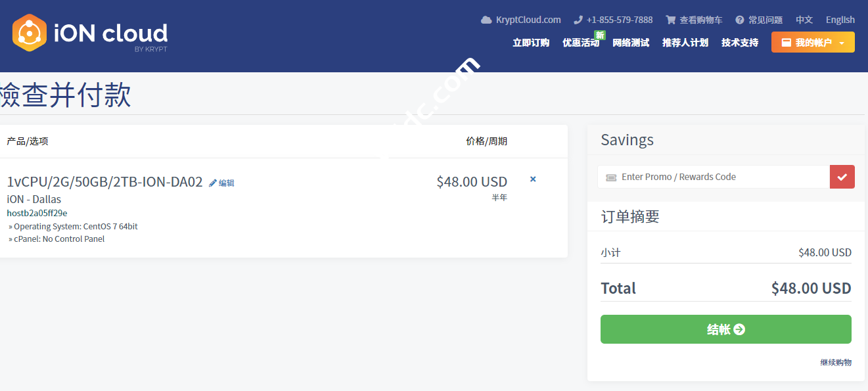Go to the 网络测试 page

pos(631,43)
